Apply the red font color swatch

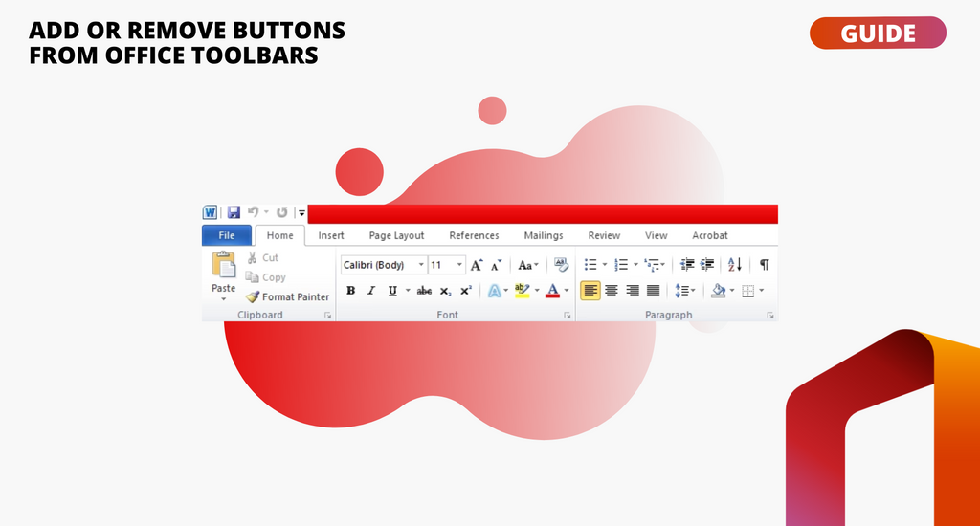coord(552,291)
